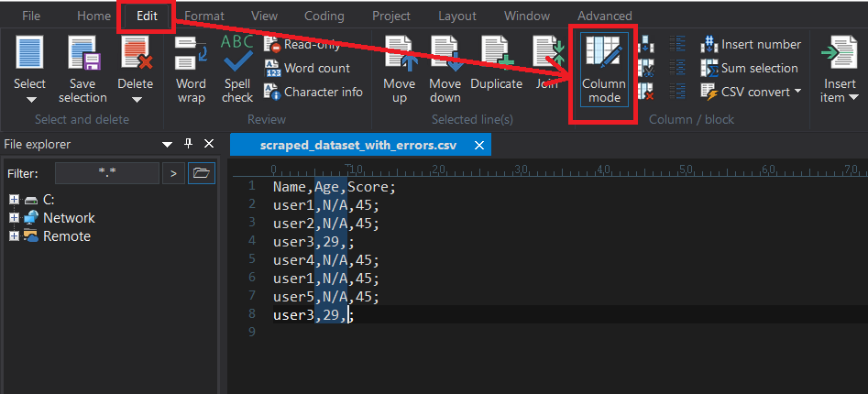Click the right justify columns icon
Viewport: 868px width, 394px height.
(x=677, y=92)
